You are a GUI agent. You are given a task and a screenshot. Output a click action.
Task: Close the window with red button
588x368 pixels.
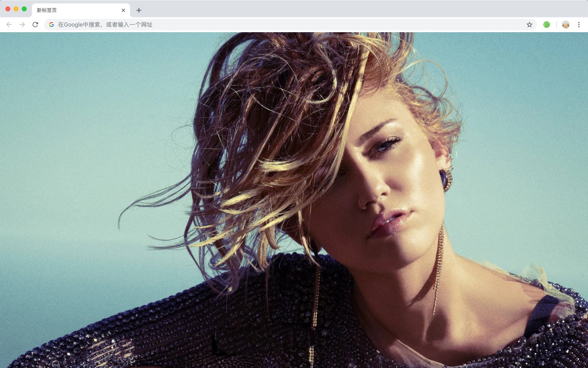coord(8,9)
